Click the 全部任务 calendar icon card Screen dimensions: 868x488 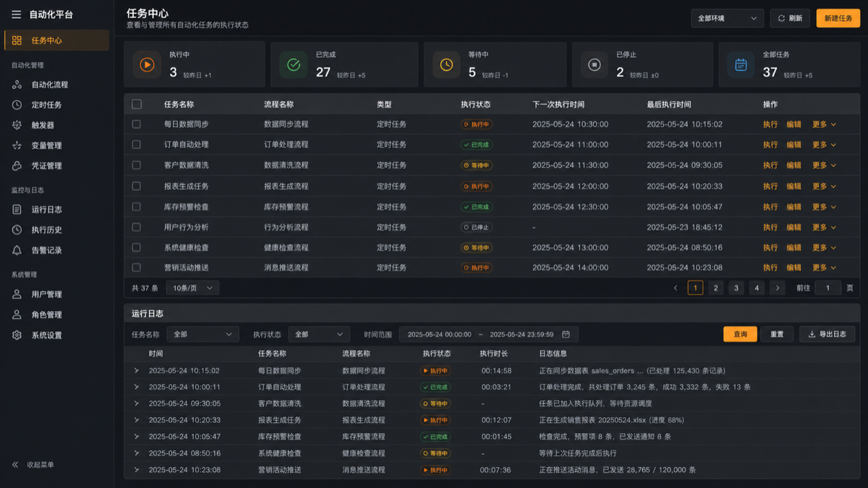[741, 65]
